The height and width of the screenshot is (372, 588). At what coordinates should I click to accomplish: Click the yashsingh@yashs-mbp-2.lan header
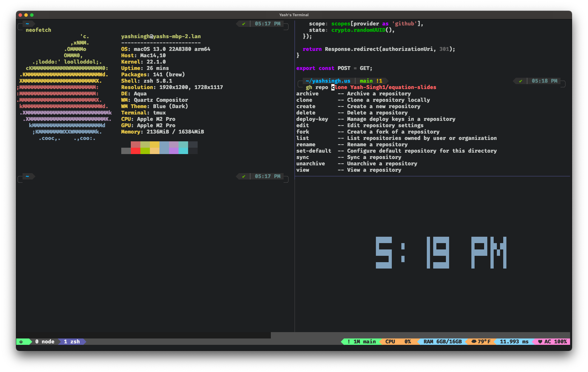pos(161,36)
